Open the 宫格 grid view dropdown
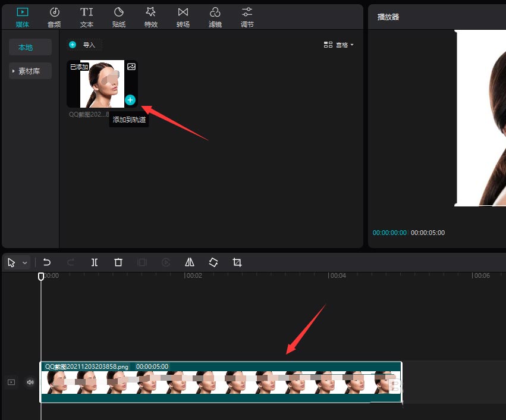Screen dimensions: 506x420 pyautogui.click(x=339, y=45)
